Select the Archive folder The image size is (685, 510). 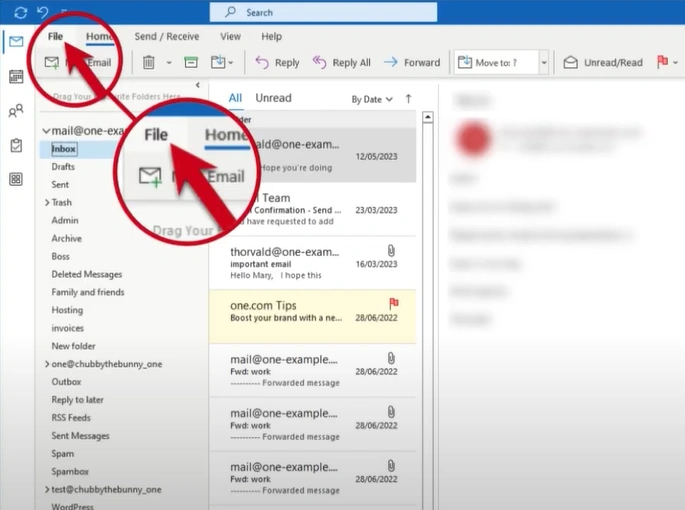pyautogui.click(x=66, y=238)
